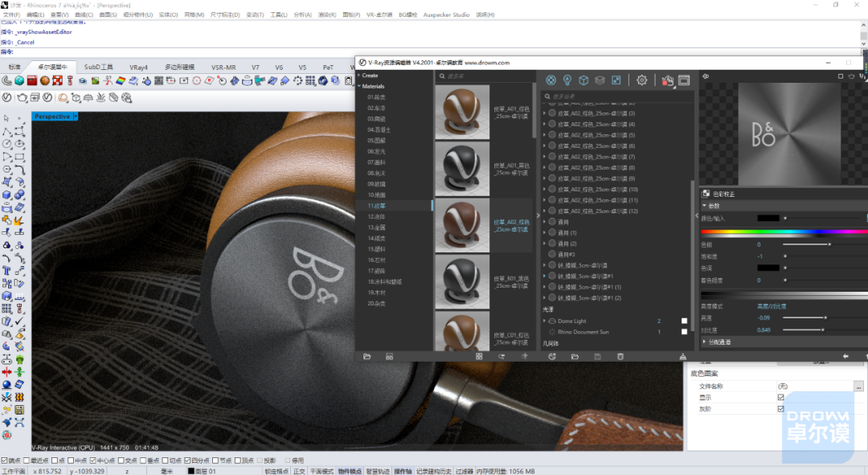Toggle the 四分点 object snap checkbox
Viewport: 868px width, 475px height.
tap(187, 461)
